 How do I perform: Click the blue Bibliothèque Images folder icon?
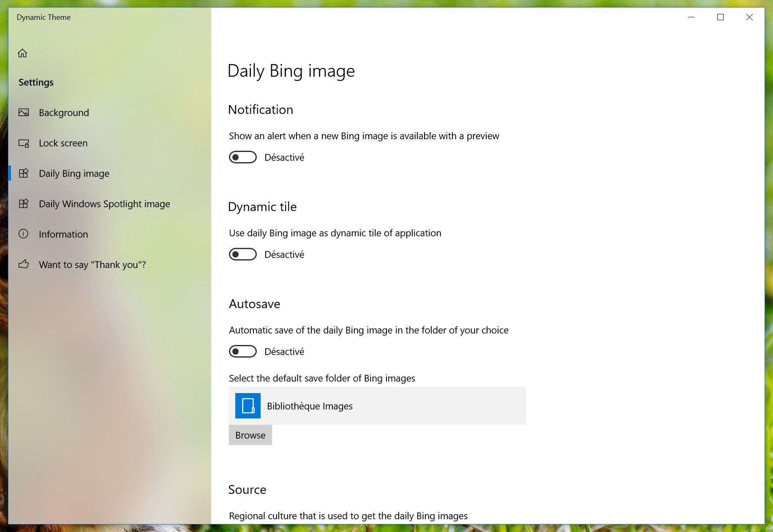[248, 406]
